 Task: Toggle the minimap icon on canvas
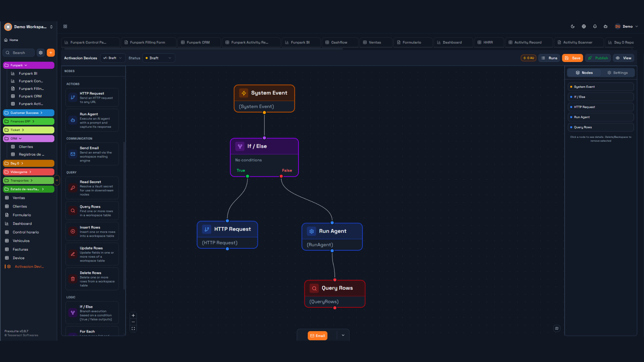coord(557,328)
